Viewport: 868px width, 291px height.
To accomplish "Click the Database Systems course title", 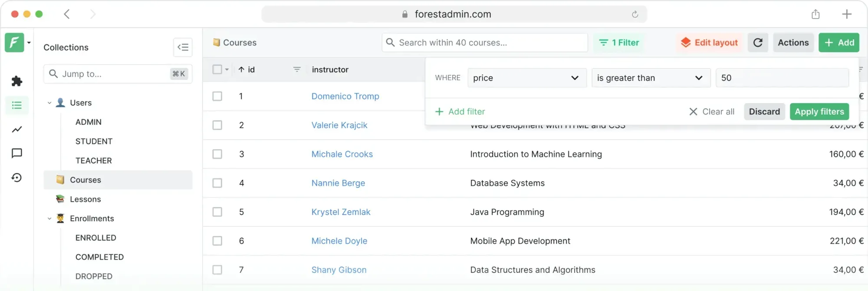I will pyautogui.click(x=507, y=183).
